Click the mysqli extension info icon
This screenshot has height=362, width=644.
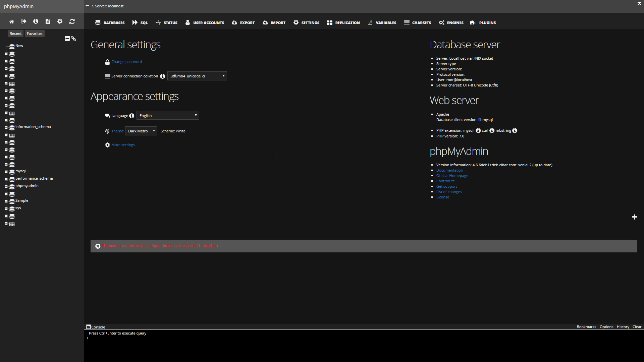pos(478,131)
